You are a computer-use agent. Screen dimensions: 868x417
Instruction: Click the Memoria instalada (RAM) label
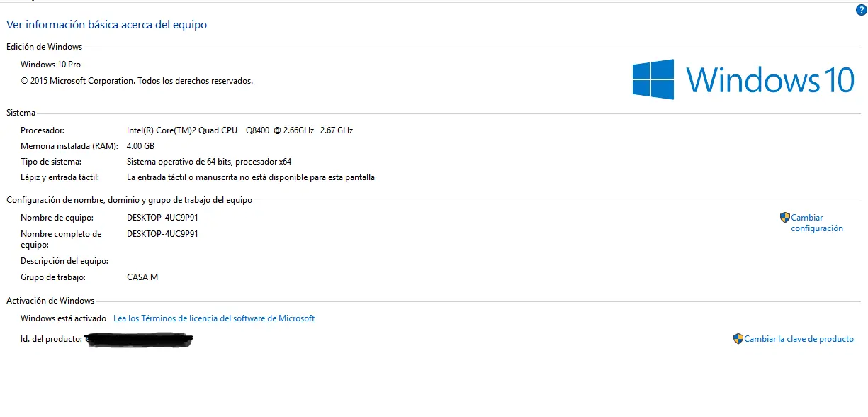(69, 146)
